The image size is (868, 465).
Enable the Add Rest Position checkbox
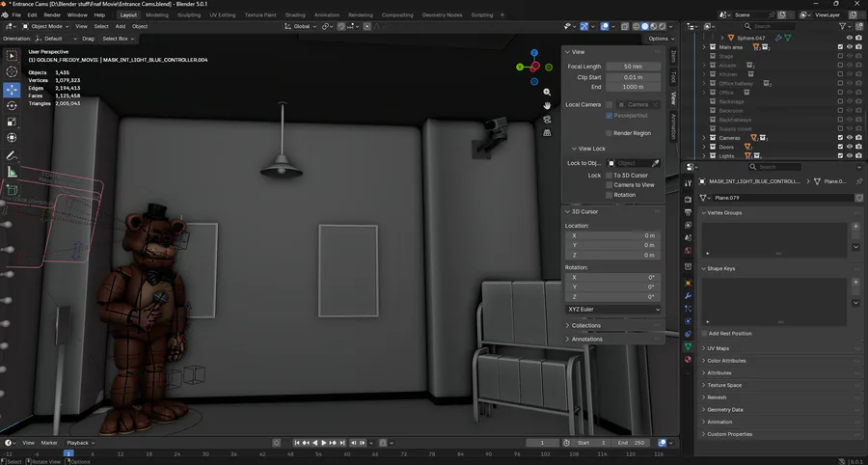(704, 334)
